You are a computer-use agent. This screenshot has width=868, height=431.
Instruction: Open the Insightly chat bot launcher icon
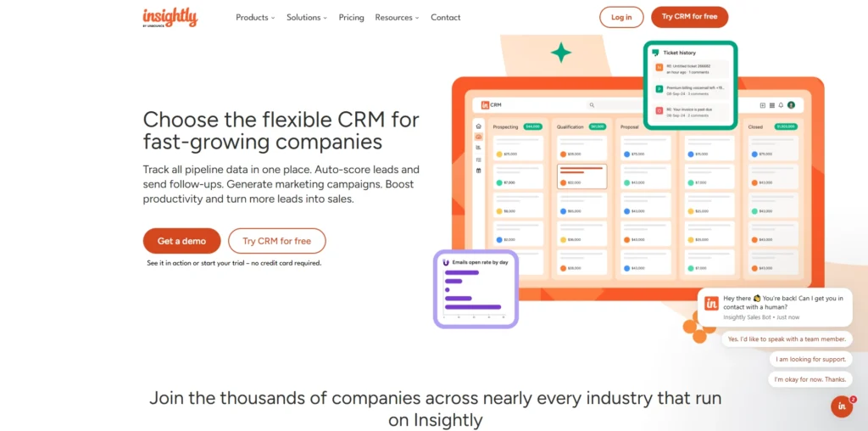click(842, 406)
